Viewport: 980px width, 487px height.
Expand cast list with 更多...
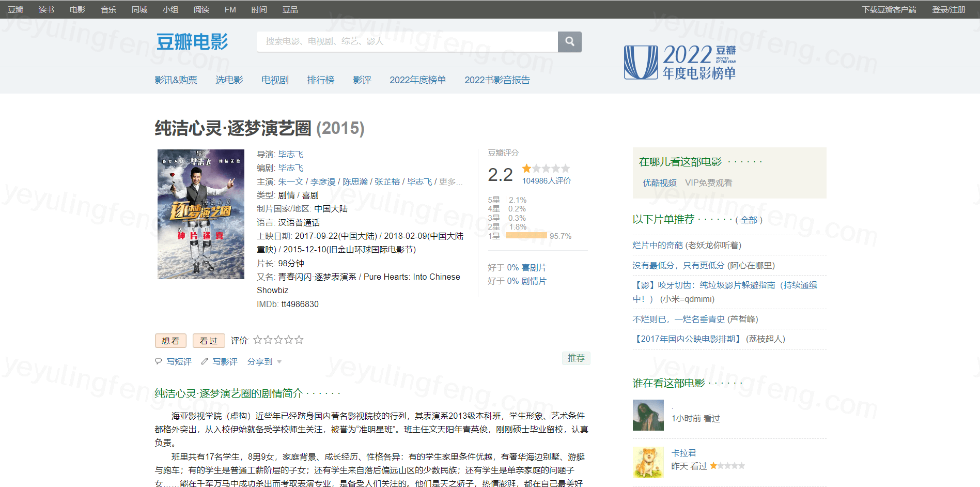450,181
